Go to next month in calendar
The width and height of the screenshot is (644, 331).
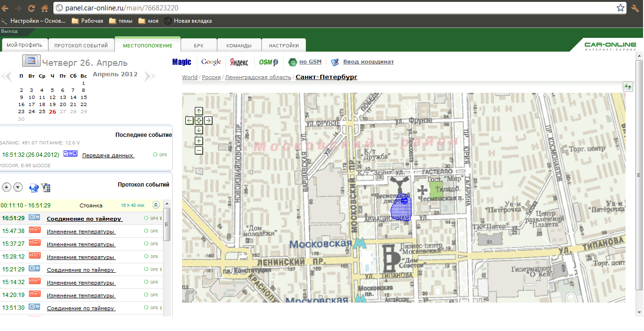click(x=149, y=76)
